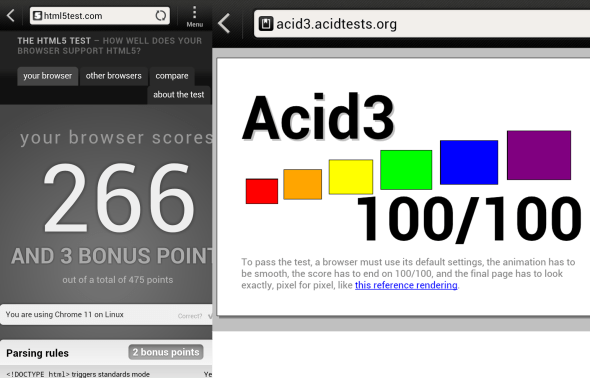This screenshot has height=378, width=590.
Task: Select the 'Parsing rules' section heading
Action: point(37,353)
